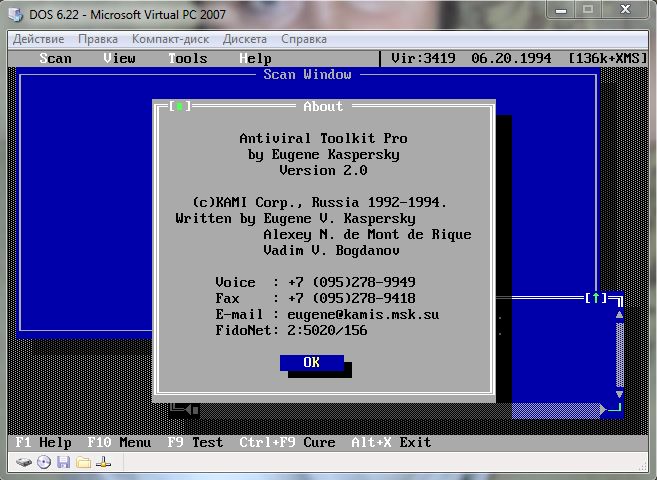Click the CD drive status icon
Image resolution: width=657 pixels, height=480 pixels.
pos(44,462)
